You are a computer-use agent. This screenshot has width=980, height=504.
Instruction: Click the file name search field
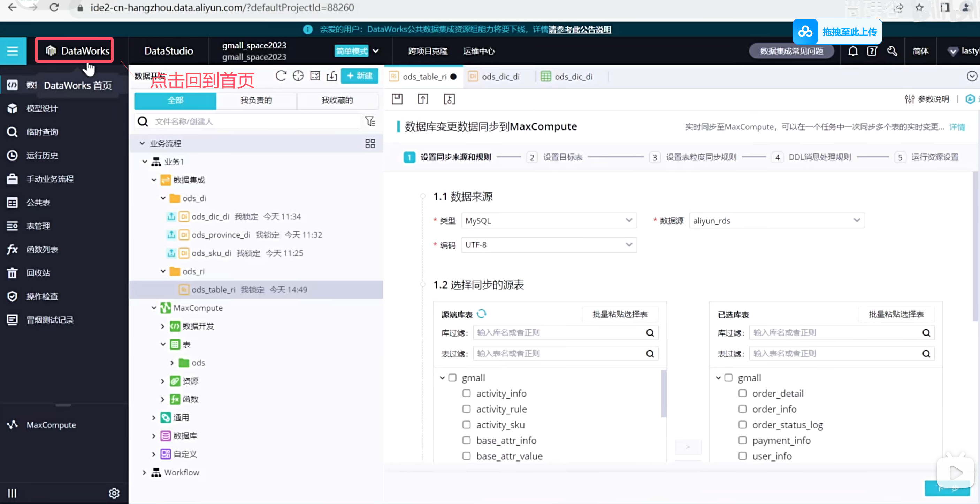(x=255, y=121)
